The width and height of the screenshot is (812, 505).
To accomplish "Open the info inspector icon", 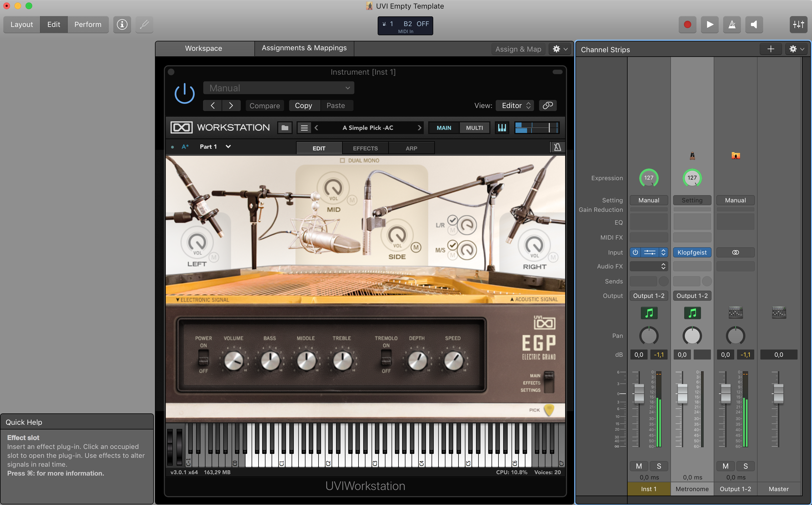I will tap(122, 24).
